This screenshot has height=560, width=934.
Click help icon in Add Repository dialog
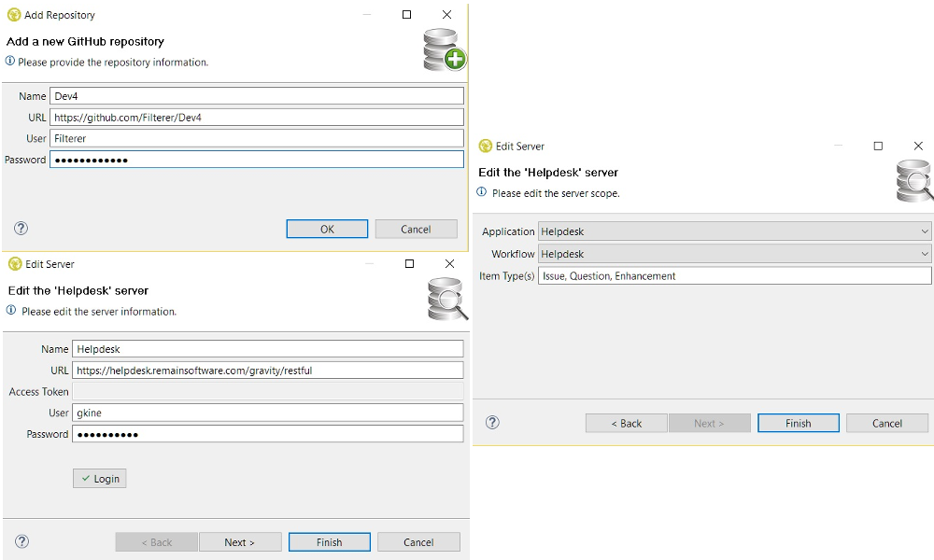point(21,229)
